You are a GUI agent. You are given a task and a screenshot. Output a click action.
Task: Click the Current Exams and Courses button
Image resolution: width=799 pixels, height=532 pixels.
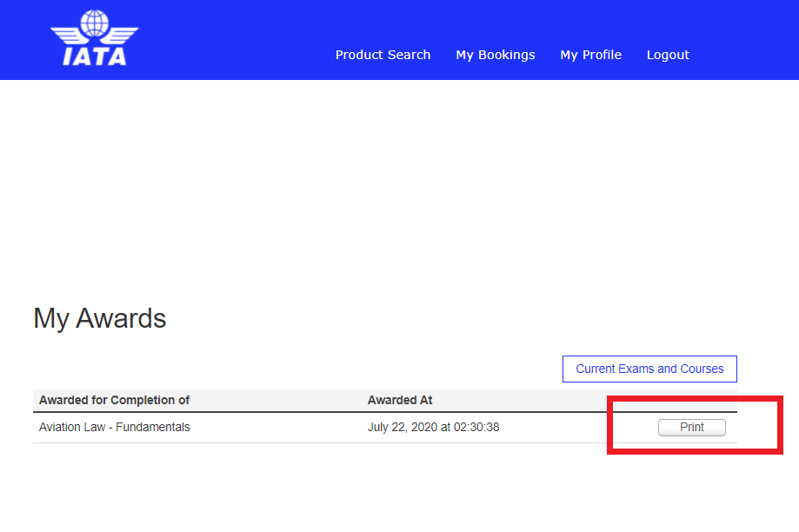[x=649, y=369]
